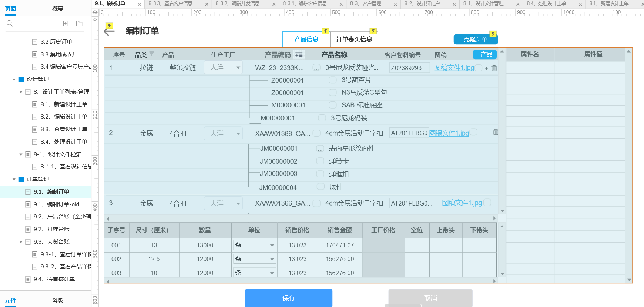
Task: Click the 13090 quantity cell
Action: [x=205, y=245]
